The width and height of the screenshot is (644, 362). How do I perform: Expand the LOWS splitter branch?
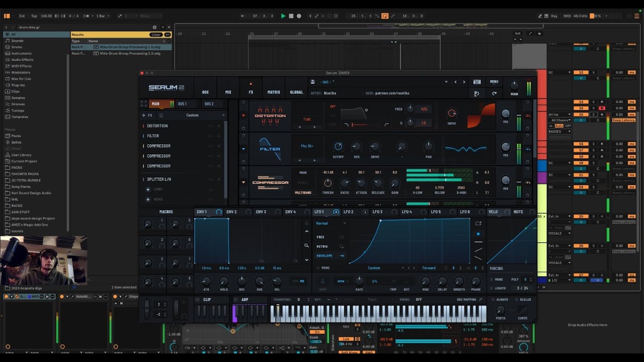(148, 190)
